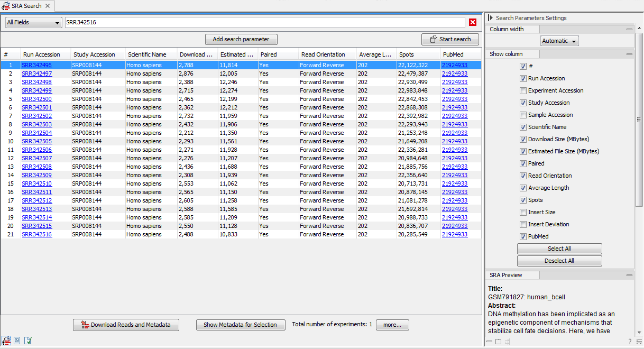Disable the Spots column checkbox
Image resolution: width=644 pixels, height=349 pixels.
(523, 200)
